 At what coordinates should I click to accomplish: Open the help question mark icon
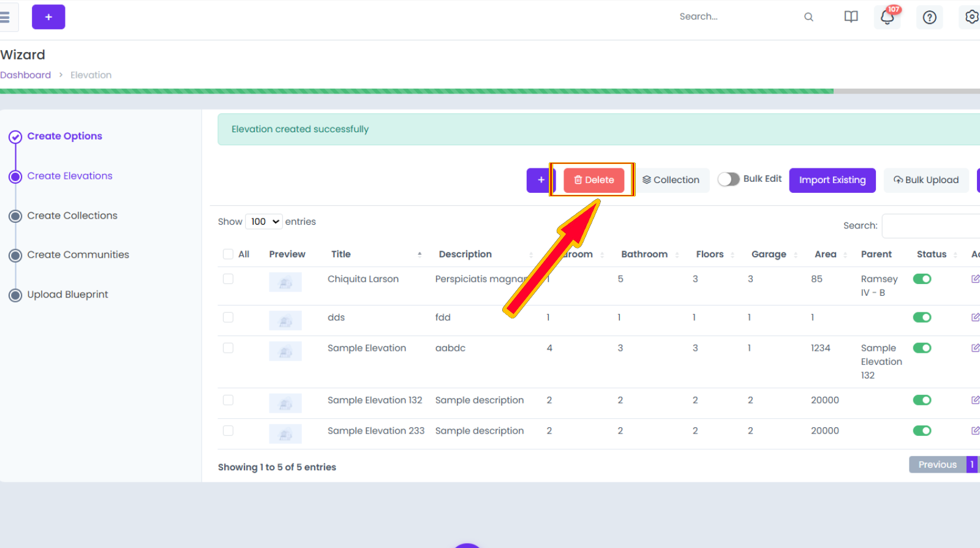(x=930, y=17)
